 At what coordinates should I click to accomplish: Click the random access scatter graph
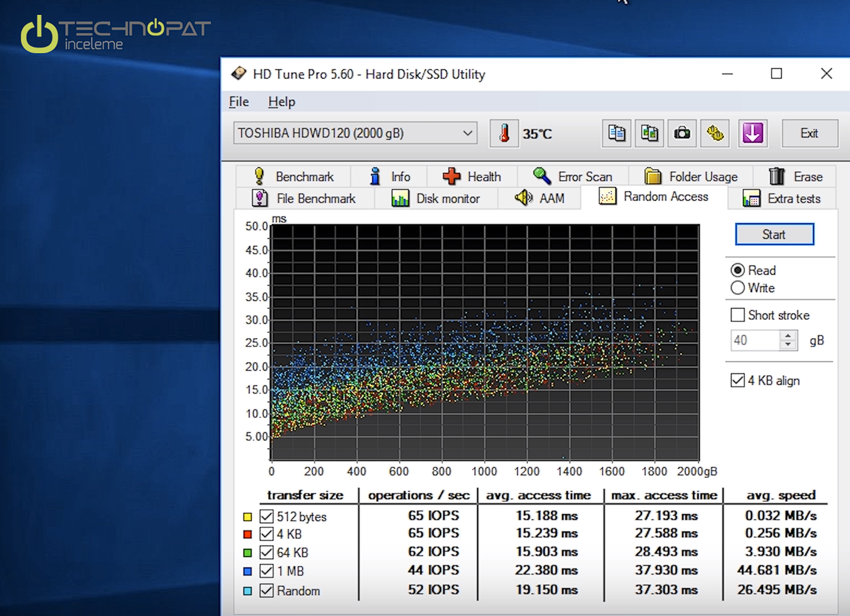(x=485, y=342)
